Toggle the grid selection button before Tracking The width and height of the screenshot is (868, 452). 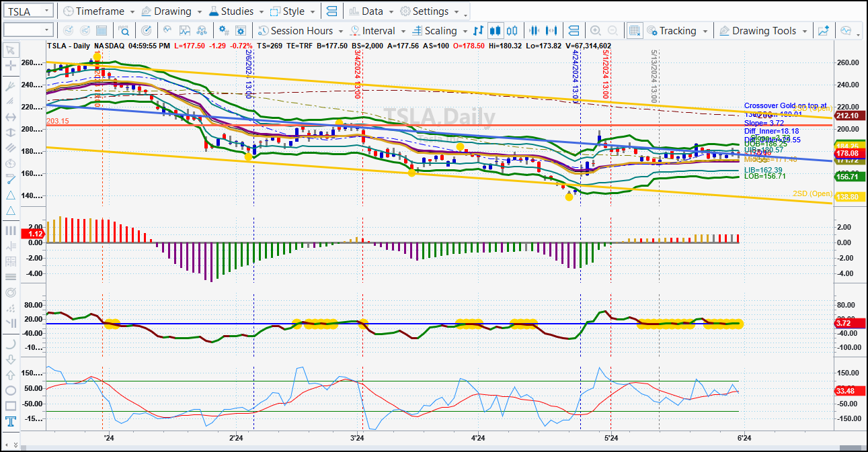pos(634,30)
